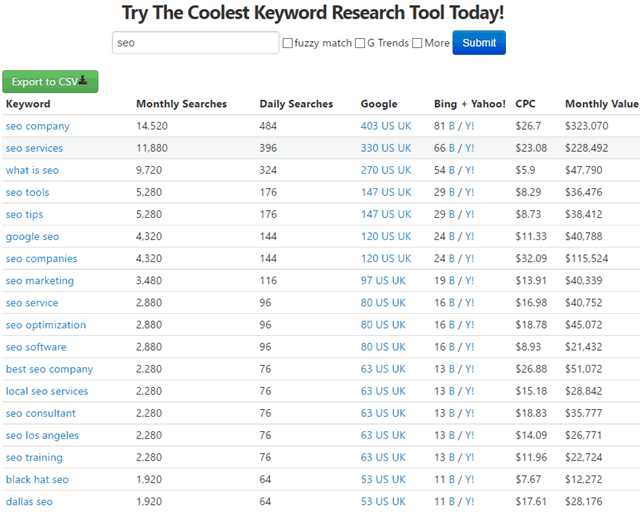
Task: Open the what is seo link
Action: (32, 170)
